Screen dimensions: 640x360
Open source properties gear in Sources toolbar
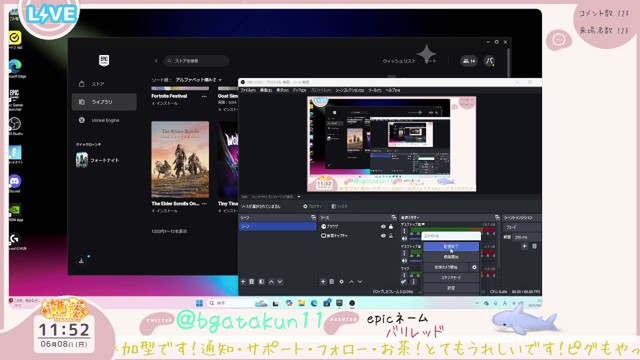[342, 282]
